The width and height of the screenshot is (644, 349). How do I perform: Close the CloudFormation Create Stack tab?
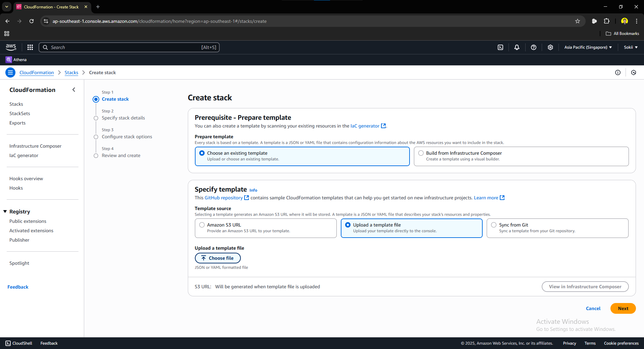pos(86,7)
